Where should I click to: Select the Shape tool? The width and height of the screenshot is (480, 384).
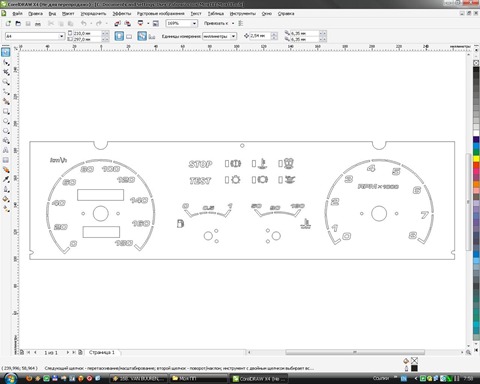pos(6,62)
